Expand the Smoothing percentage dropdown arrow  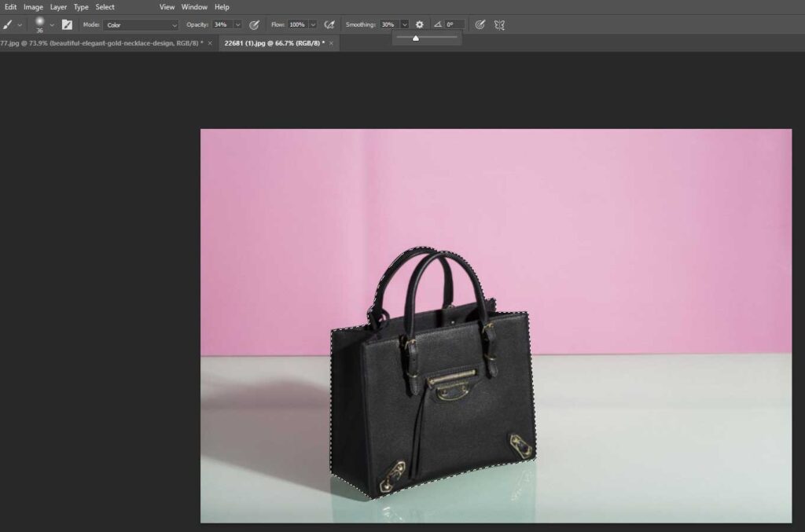(x=404, y=25)
